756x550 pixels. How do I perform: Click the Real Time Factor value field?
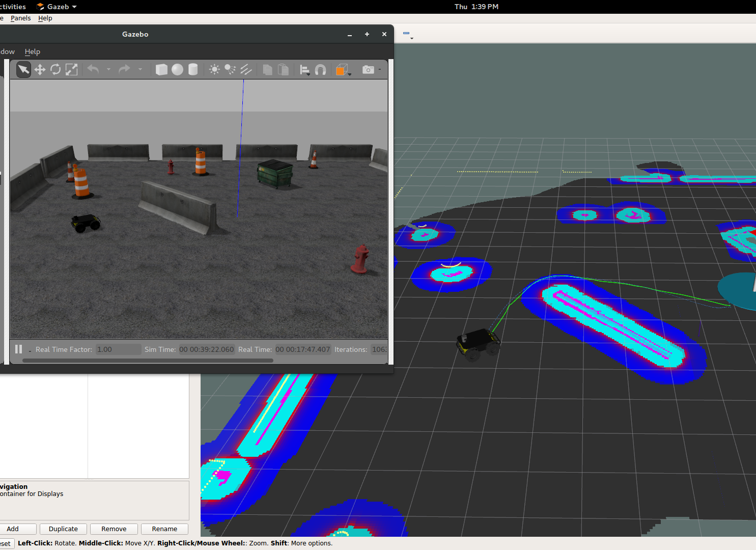pos(119,349)
